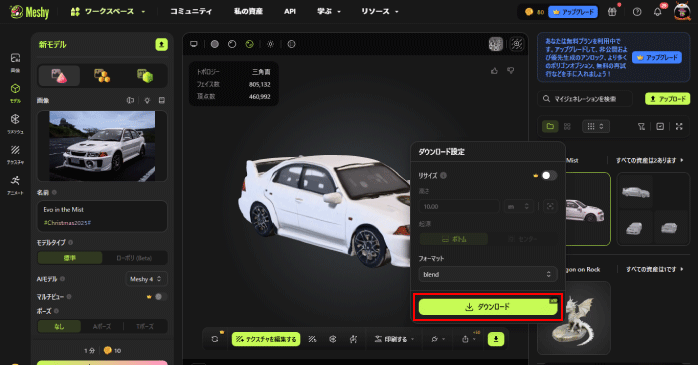The image size is (698, 365).
Task: Select Aポーズ pose option
Action: click(x=102, y=326)
